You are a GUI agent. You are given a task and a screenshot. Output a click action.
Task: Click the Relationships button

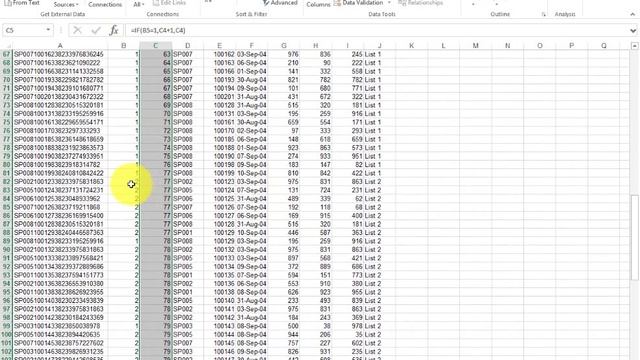(x=420, y=3)
